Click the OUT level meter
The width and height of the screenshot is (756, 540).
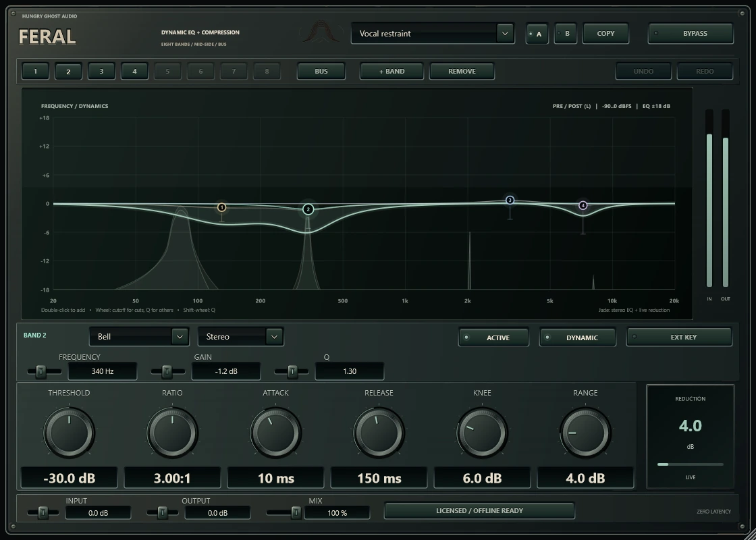pyautogui.click(x=725, y=198)
